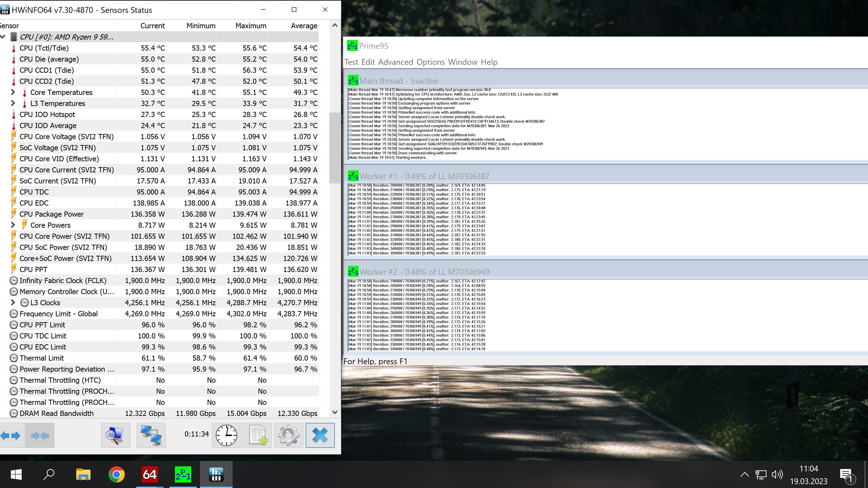Open the Prime95 Help menu
This screenshot has width=868, height=488.
[489, 62]
